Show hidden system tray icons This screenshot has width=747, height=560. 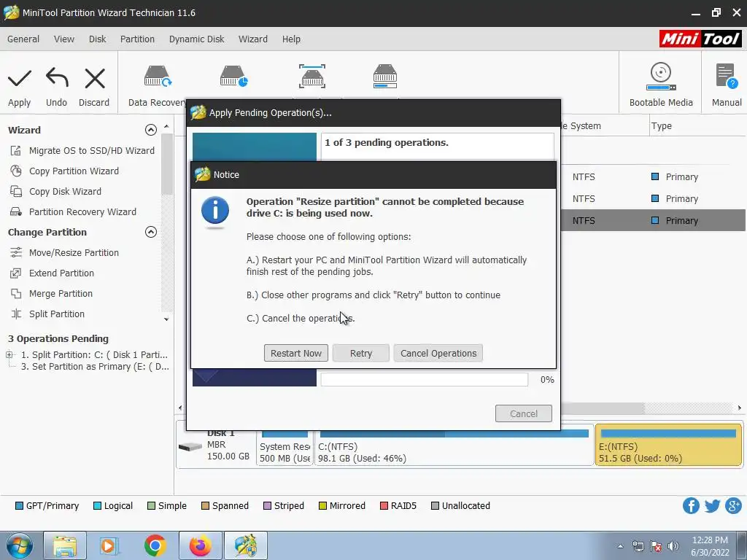point(620,546)
